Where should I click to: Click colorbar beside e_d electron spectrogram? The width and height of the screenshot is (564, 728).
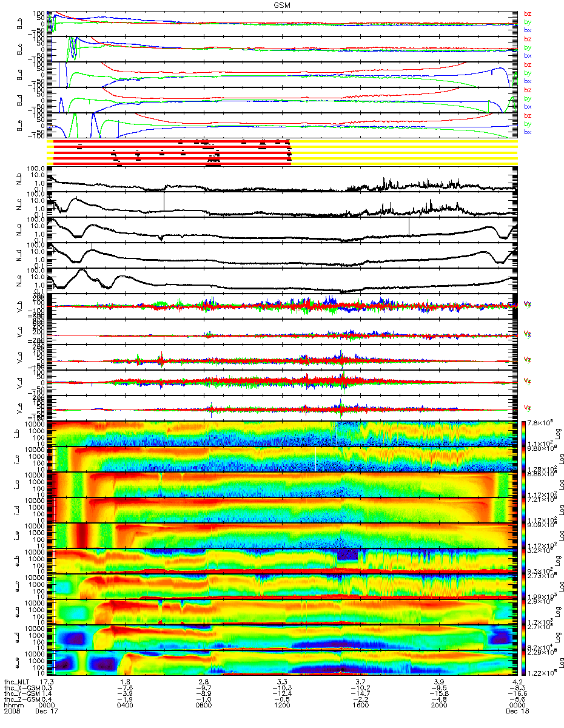click(x=525, y=637)
